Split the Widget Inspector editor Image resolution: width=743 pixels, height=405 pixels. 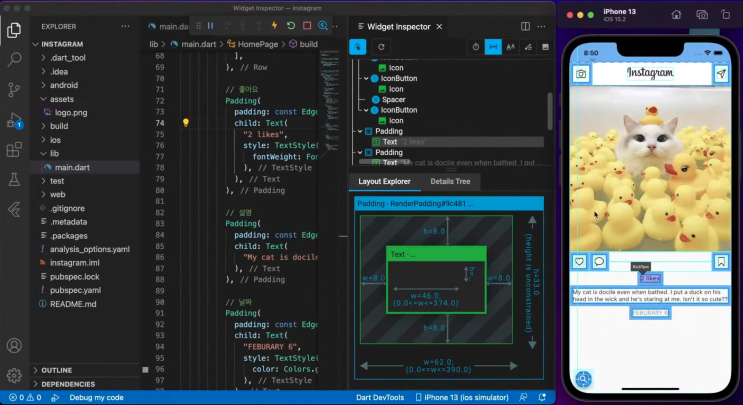(x=526, y=27)
